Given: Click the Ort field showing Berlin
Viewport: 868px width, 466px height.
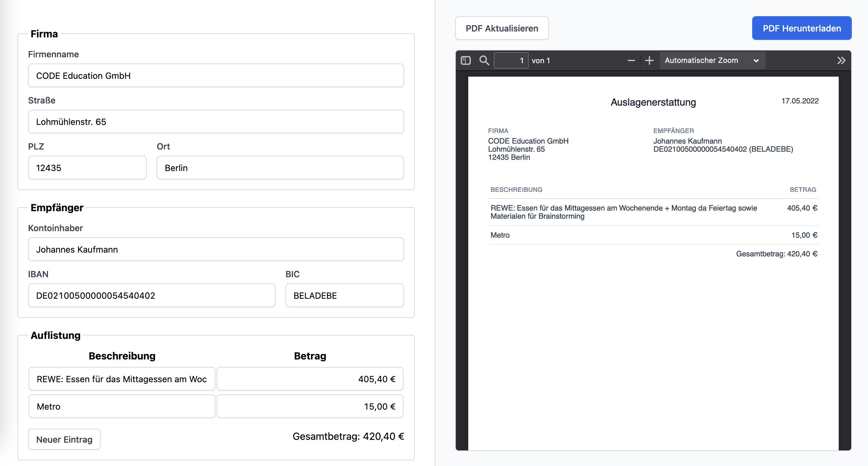Looking at the screenshot, I should 280,168.
